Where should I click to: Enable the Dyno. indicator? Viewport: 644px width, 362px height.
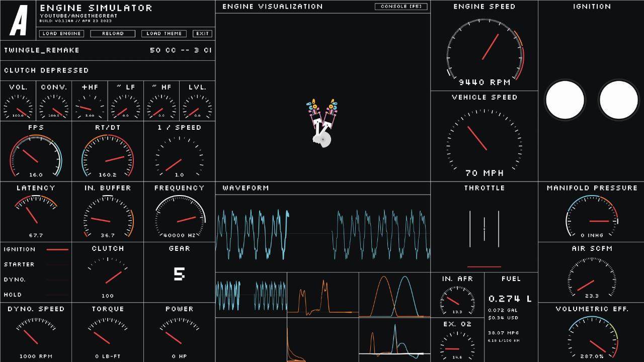point(57,280)
